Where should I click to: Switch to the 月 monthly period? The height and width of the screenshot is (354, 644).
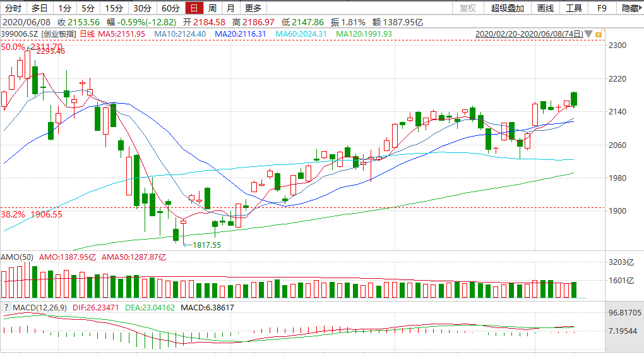[231, 8]
